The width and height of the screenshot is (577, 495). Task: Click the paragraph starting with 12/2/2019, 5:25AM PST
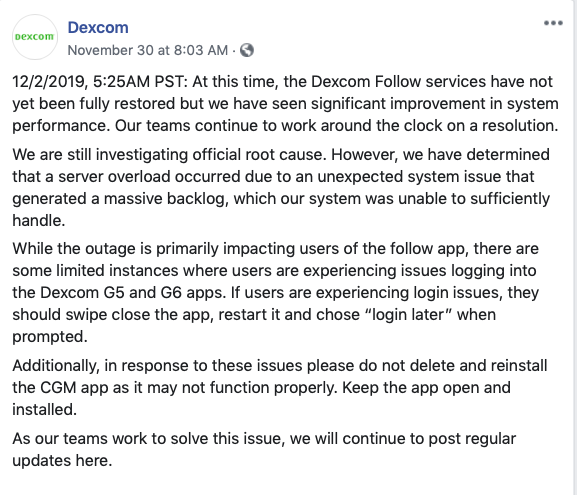286,103
